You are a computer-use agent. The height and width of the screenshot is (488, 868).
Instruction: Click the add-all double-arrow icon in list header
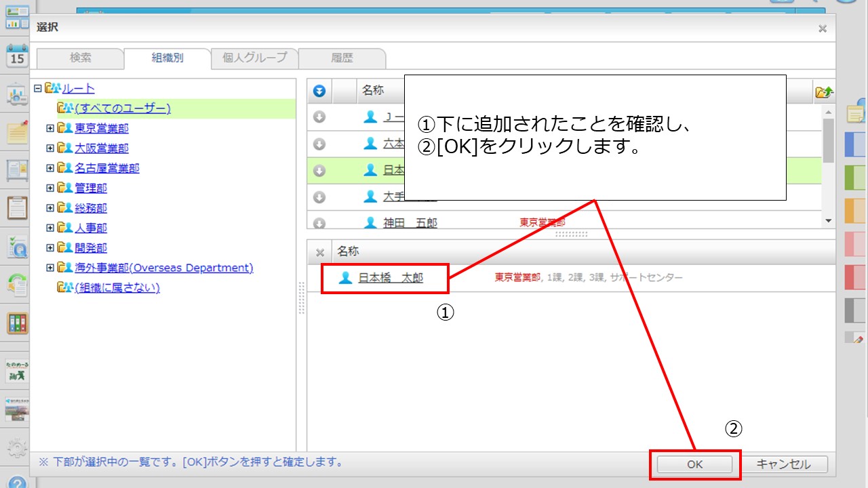[x=319, y=90]
